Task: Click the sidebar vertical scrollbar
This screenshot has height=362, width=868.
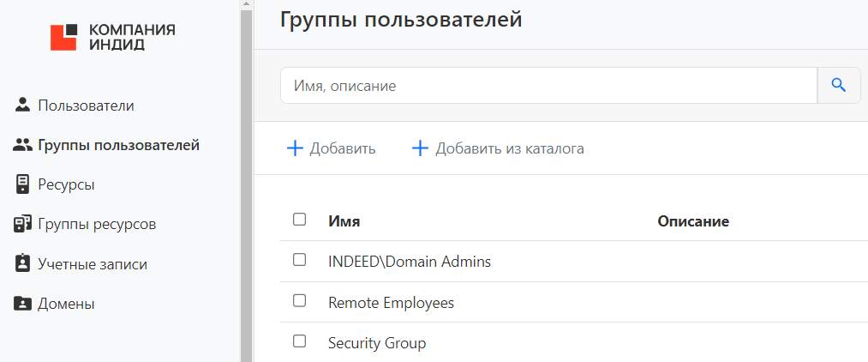Action: click(247, 181)
